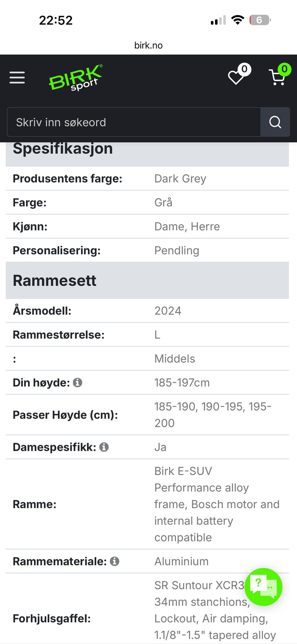The height and width of the screenshot is (644, 297).
Task: Tap the birk.no address bar
Action: [148, 45]
